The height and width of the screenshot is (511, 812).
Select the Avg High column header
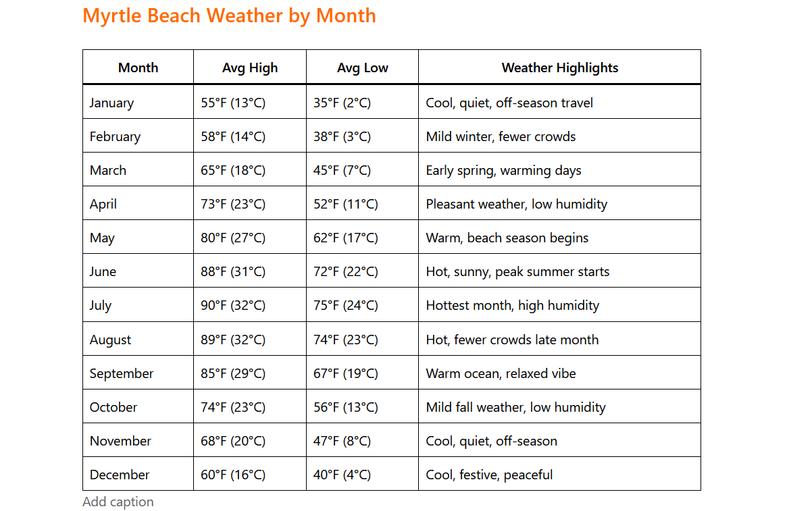pyautogui.click(x=250, y=68)
